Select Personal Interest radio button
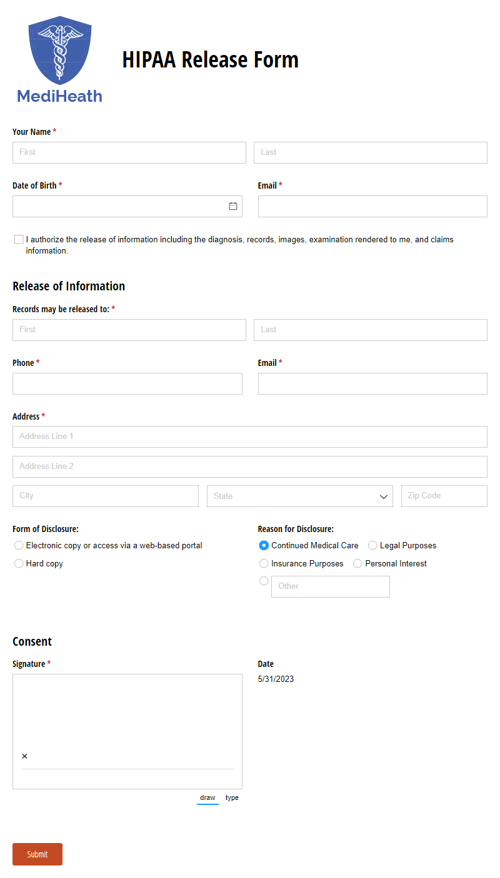Viewport: 500px width, 878px height. [357, 563]
